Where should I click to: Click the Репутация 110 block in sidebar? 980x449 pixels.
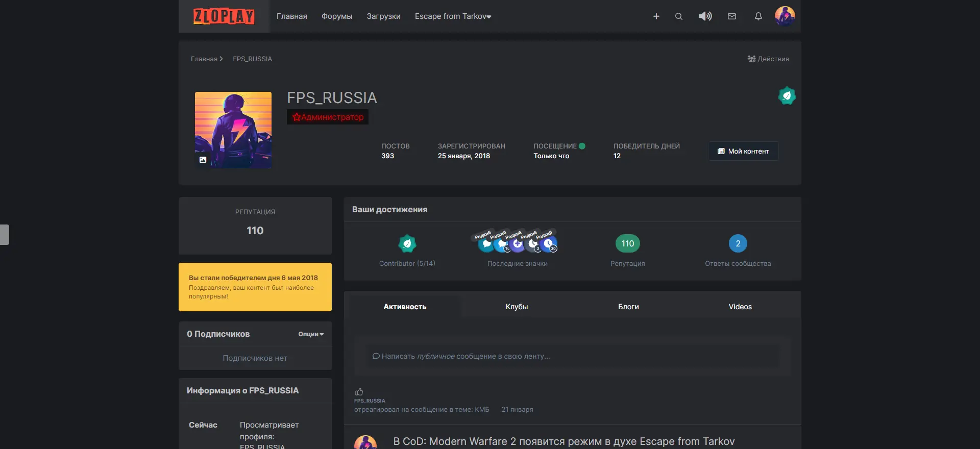point(255,226)
